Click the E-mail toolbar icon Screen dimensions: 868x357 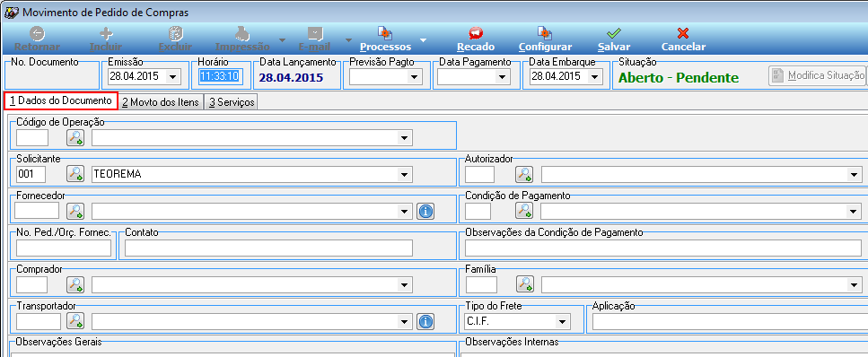click(x=314, y=34)
